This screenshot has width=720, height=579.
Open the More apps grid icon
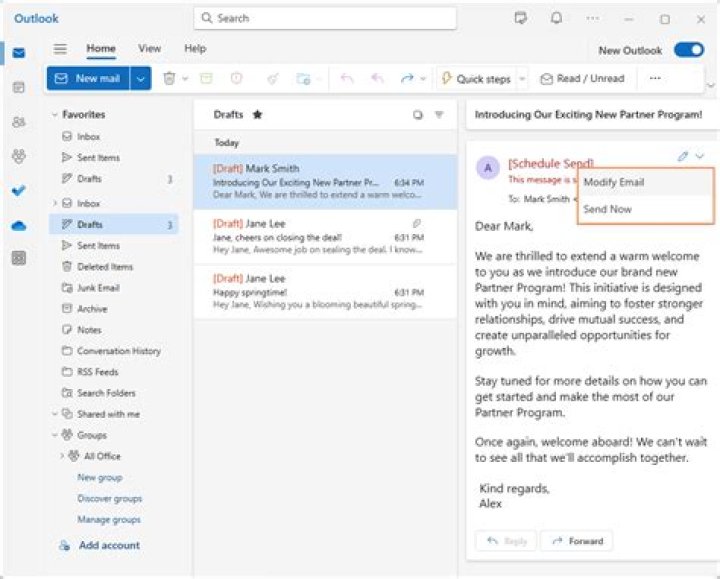pyautogui.click(x=19, y=258)
